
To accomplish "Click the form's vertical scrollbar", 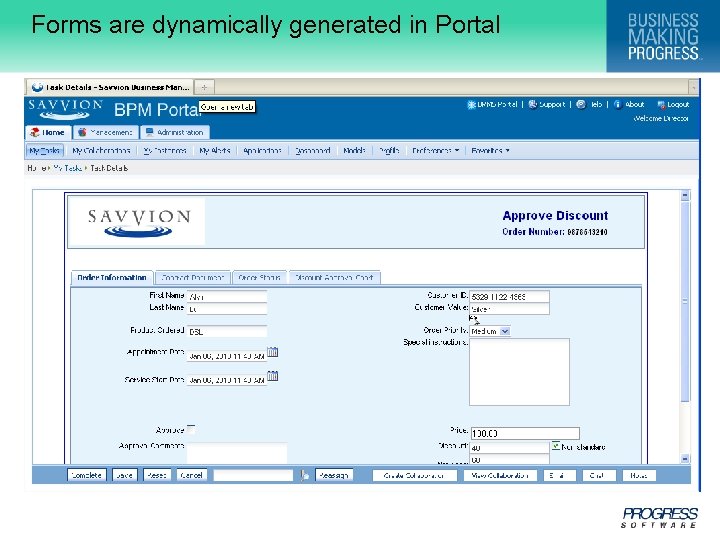I will point(685,326).
